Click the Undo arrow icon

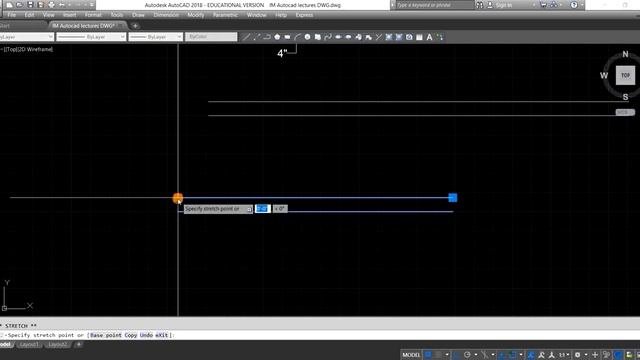[62, 5]
